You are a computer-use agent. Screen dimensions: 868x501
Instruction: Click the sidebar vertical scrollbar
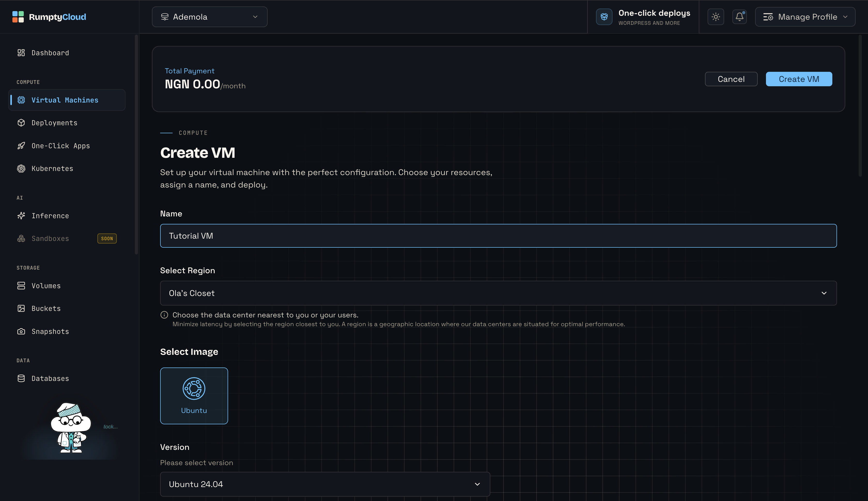pyautogui.click(x=136, y=145)
